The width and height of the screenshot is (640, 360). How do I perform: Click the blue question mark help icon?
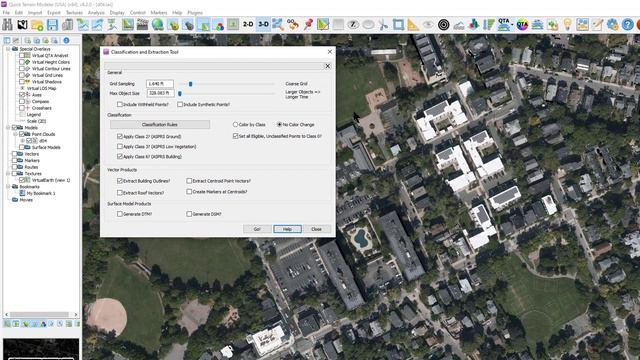click(x=627, y=25)
